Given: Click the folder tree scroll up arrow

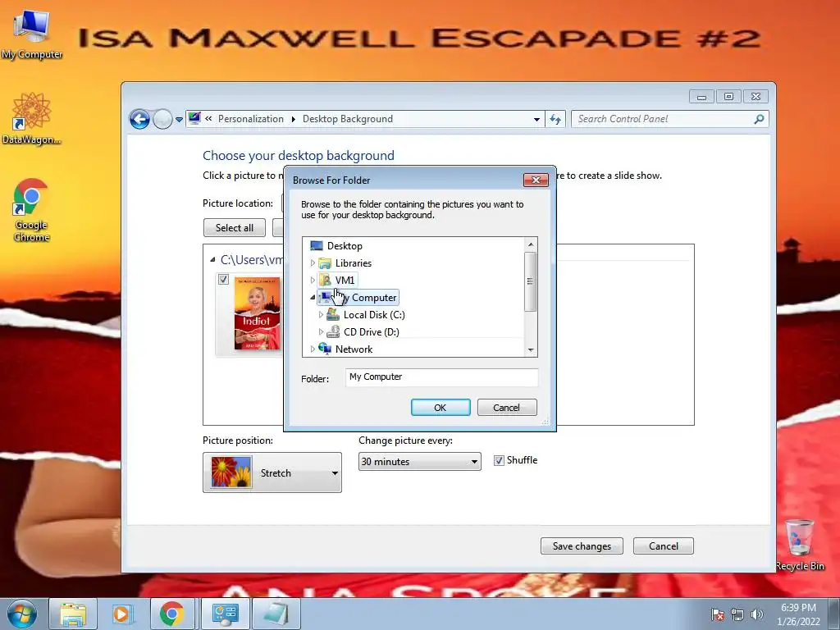Looking at the screenshot, I should 531,244.
